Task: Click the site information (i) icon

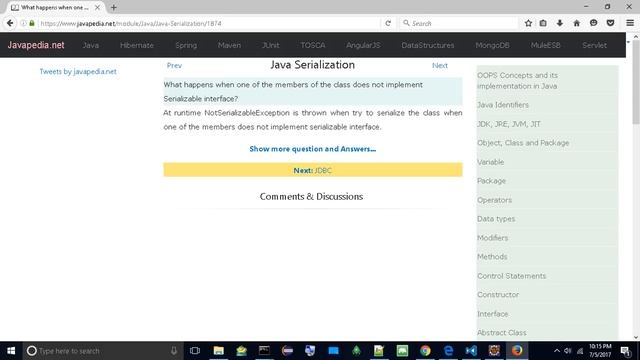Action: coord(23,23)
